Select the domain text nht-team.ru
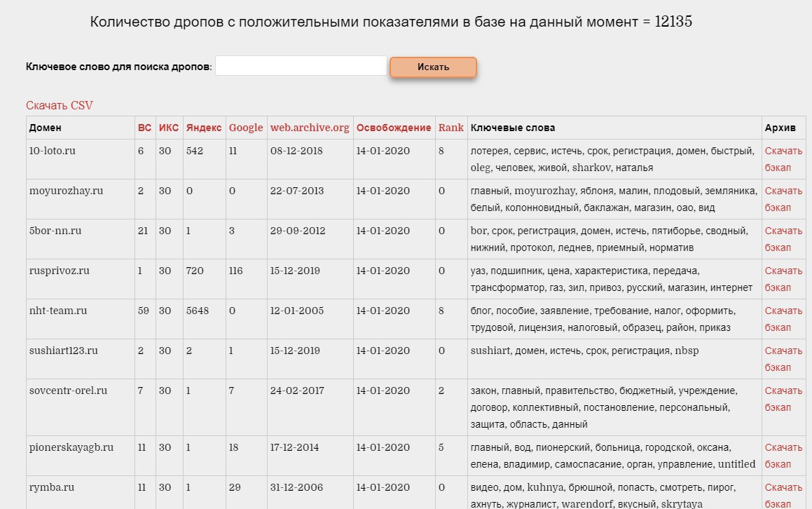Image resolution: width=812 pixels, height=509 pixels. [58, 311]
